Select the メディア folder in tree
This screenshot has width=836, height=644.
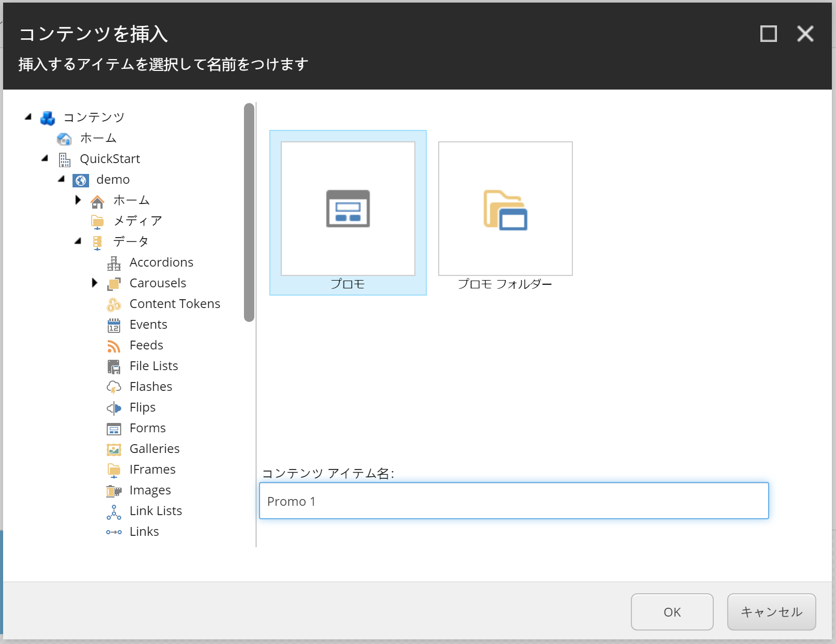click(137, 221)
